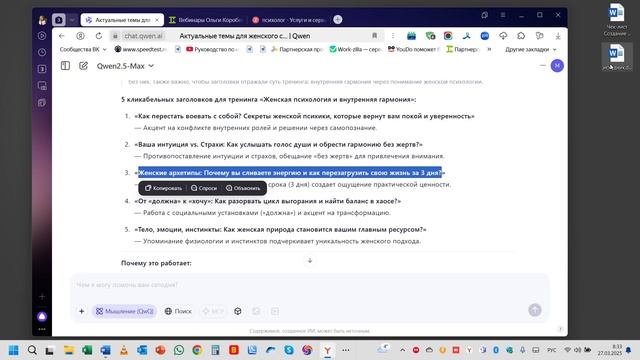Open the Другие закладки dropdown

coord(531,49)
